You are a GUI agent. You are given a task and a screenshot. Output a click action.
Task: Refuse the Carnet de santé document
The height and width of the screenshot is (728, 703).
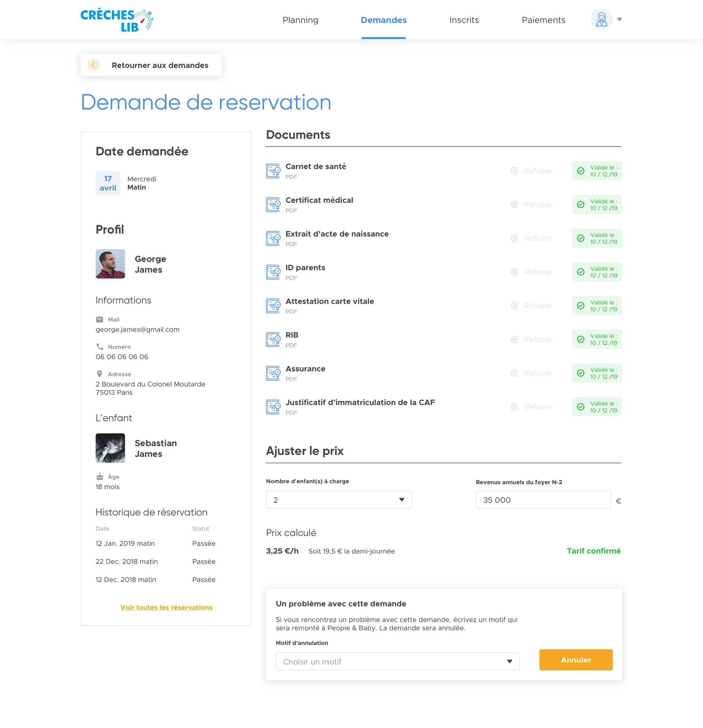(x=531, y=171)
